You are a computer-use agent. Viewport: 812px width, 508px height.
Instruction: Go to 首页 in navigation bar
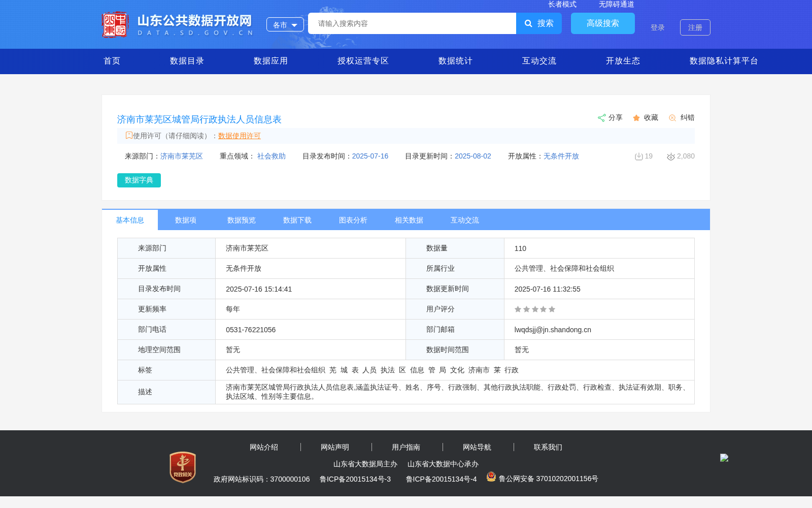112,61
